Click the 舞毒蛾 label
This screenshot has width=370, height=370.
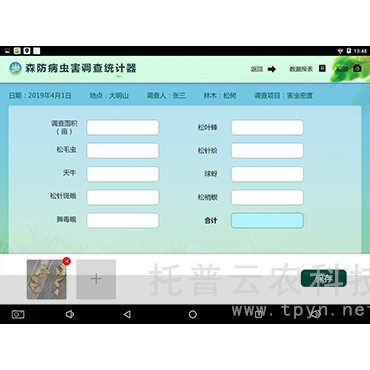pos(66,219)
